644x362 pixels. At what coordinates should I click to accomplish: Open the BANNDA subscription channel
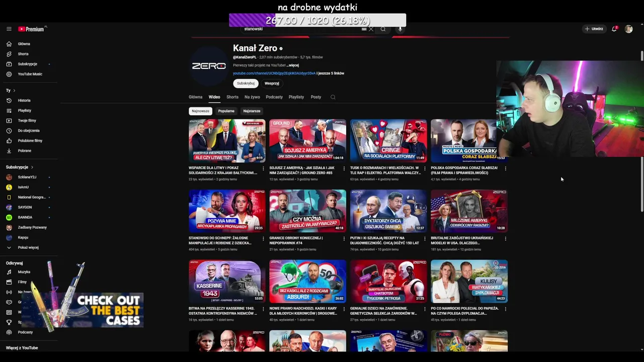pyautogui.click(x=25, y=217)
